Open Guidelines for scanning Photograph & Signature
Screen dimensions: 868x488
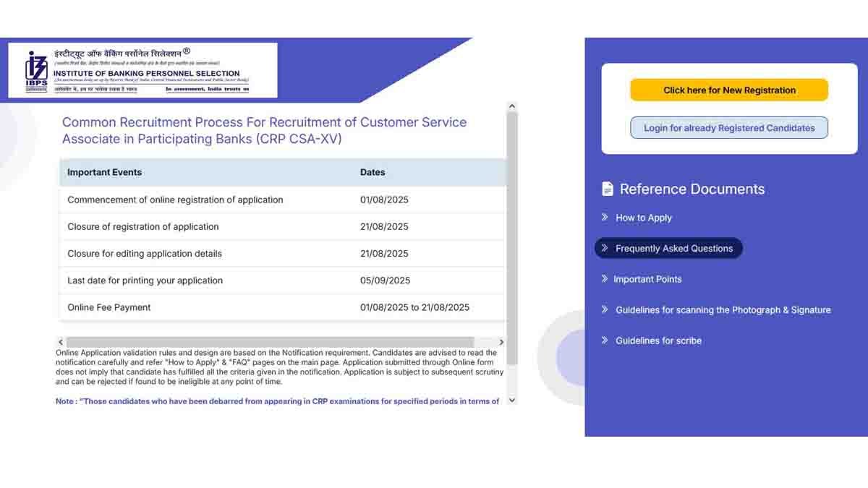723,310
